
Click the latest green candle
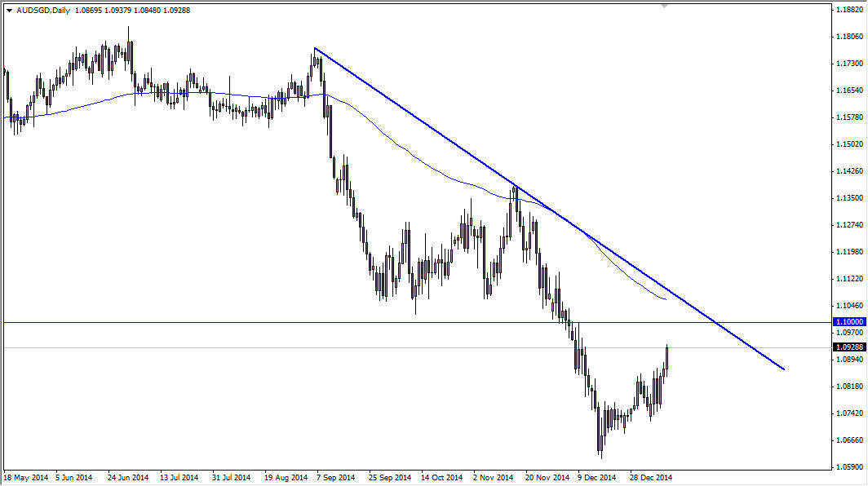(667, 358)
